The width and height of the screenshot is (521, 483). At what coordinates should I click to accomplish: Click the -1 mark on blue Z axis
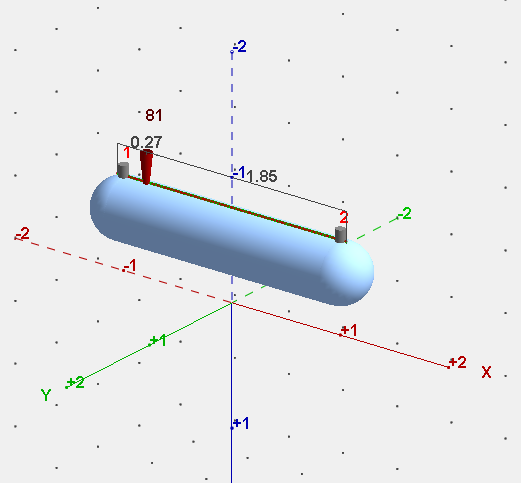[239, 173]
